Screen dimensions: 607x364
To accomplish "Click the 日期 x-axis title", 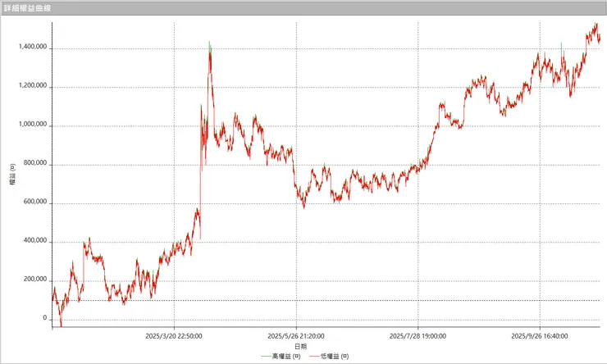I will click(301, 347).
